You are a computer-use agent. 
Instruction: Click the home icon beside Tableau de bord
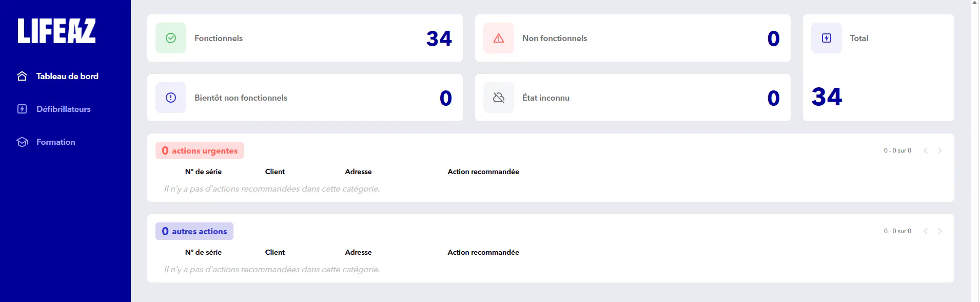coord(22,76)
